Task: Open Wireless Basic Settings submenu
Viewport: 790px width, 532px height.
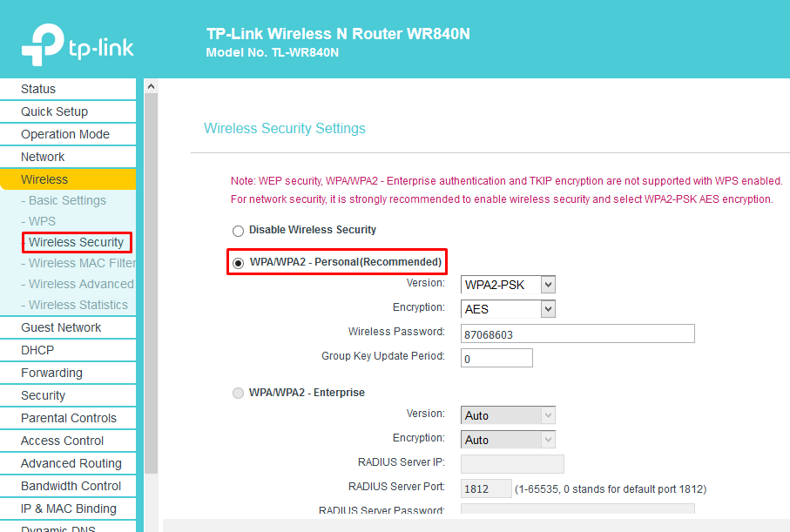Action: pyautogui.click(x=67, y=200)
